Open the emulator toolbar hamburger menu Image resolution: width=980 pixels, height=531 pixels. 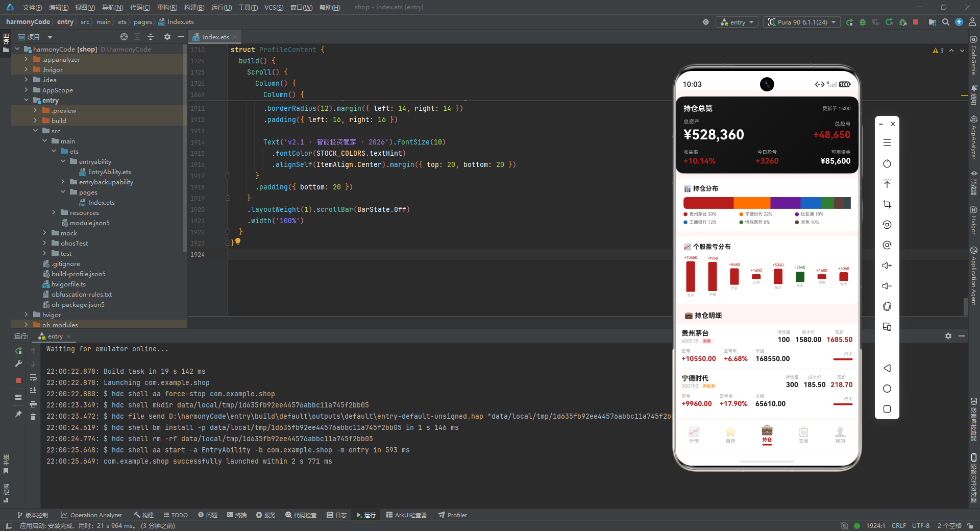(887, 142)
